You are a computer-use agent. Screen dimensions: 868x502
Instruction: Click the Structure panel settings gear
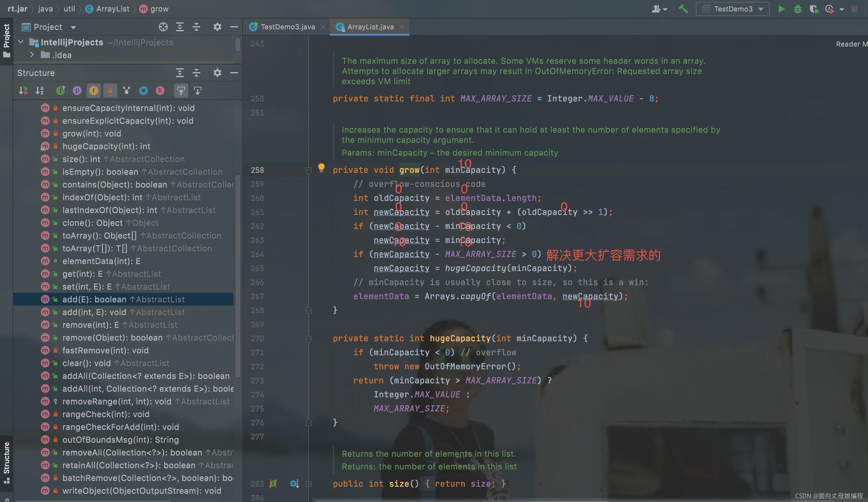click(217, 73)
